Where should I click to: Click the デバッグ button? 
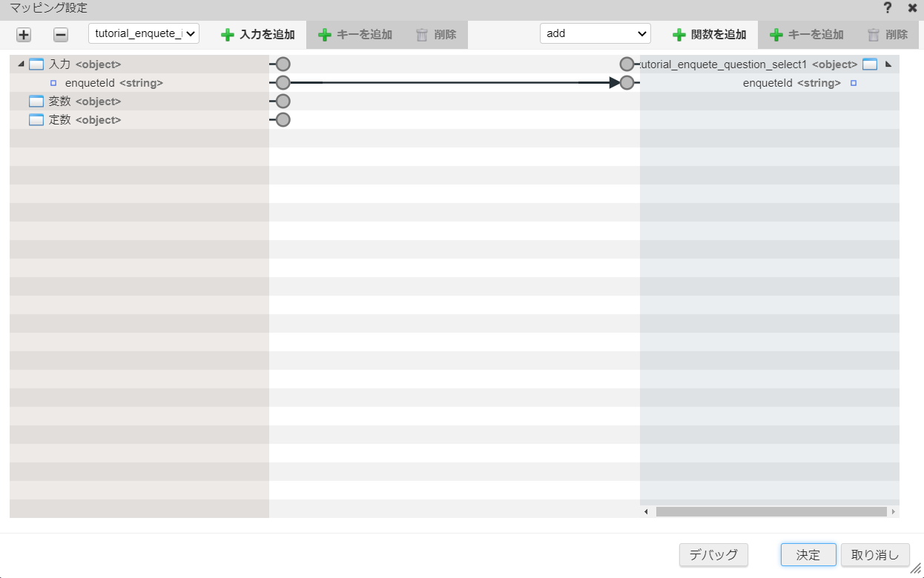tap(713, 555)
